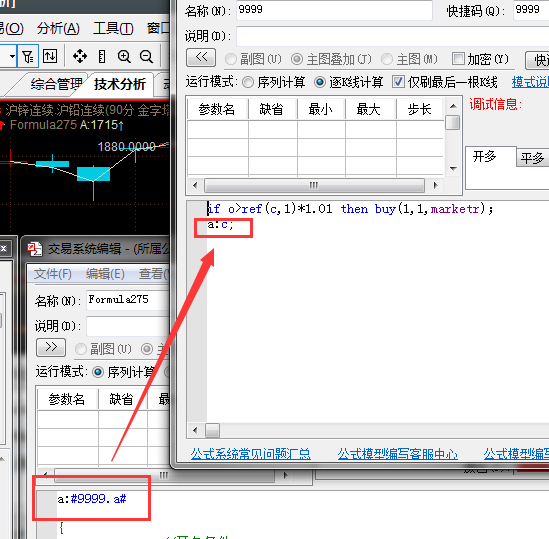The width and height of the screenshot is (549, 539).
Task: Open 公式模型编写客服中心 link
Action: coord(397,454)
